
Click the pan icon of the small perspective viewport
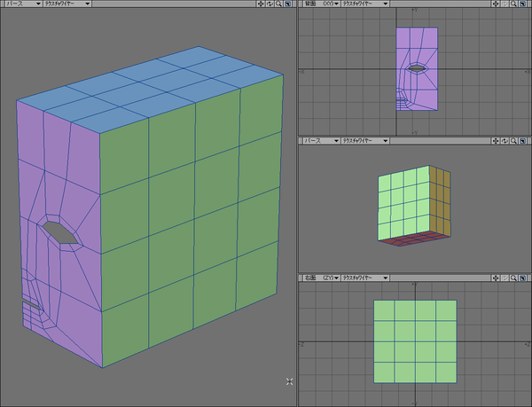(x=496, y=141)
